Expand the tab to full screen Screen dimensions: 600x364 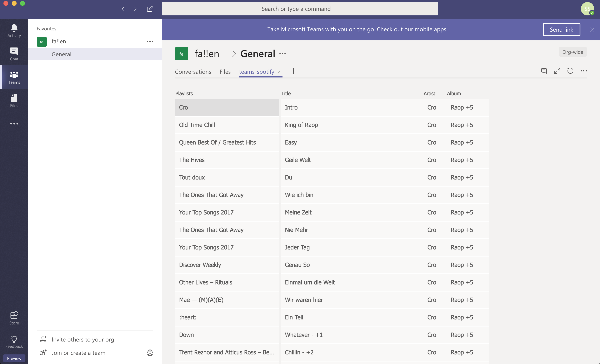pos(557,71)
